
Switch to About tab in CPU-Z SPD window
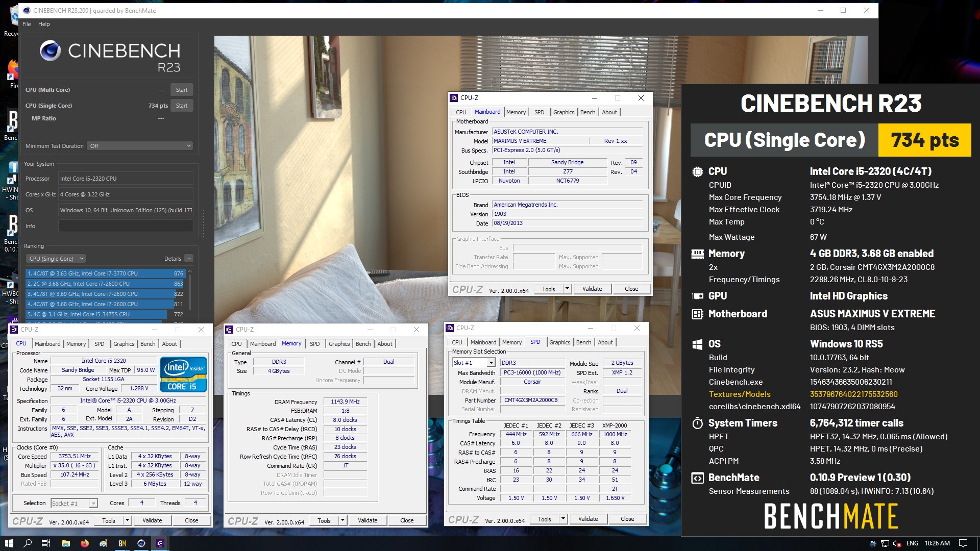[x=605, y=342]
